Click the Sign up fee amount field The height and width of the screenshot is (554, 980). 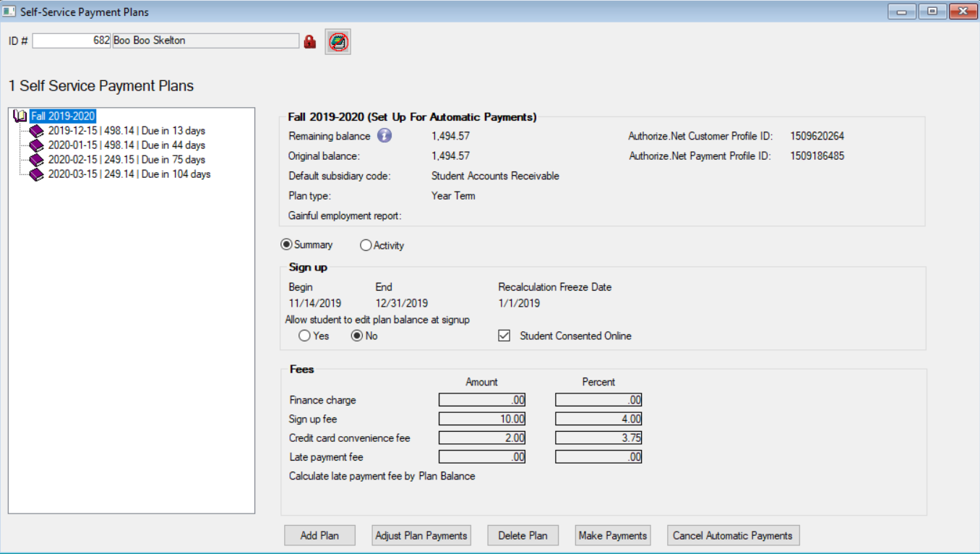(x=482, y=419)
